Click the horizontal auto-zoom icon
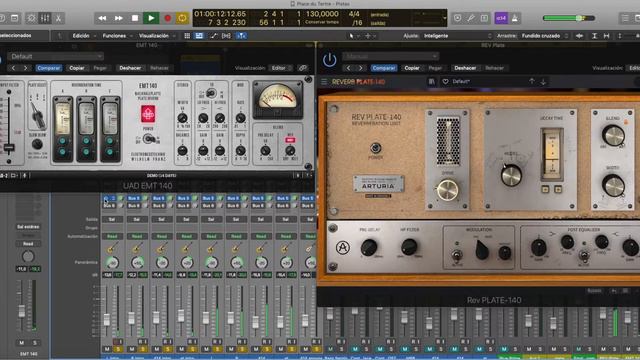Screen dimensions: 640x360 (607, 36)
